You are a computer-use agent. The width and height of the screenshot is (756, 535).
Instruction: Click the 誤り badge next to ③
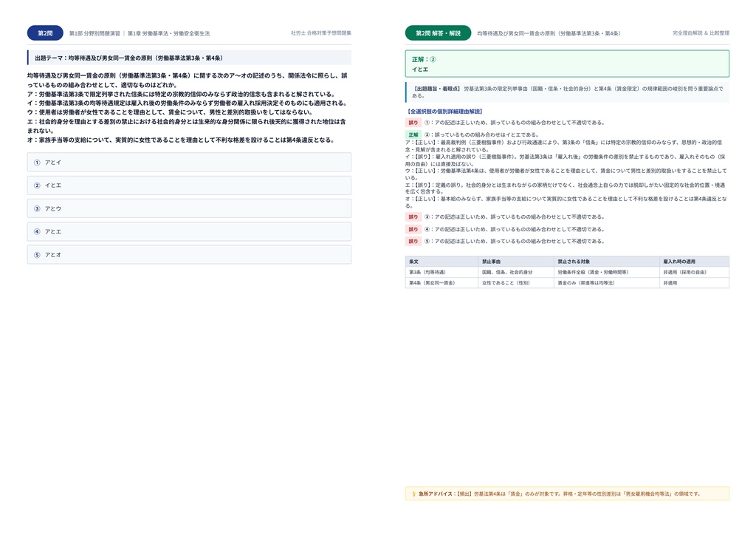413,217
